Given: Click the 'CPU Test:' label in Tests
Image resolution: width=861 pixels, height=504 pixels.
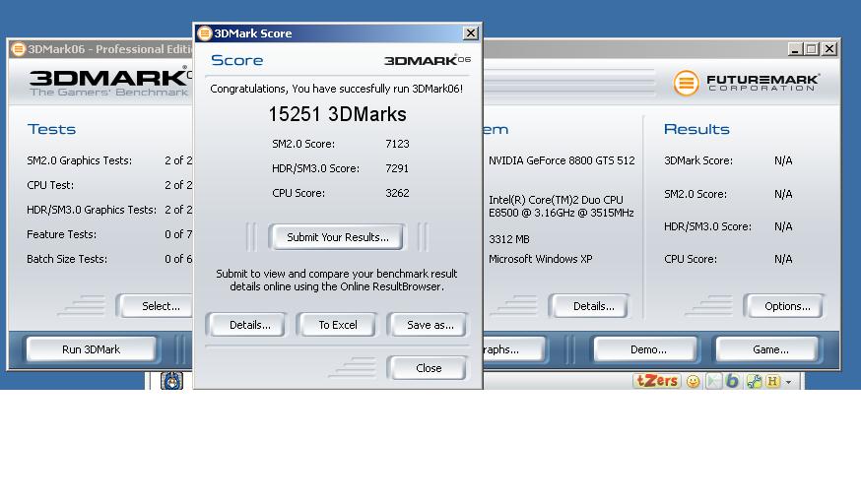Looking at the screenshot, I should tap(50, 185).
